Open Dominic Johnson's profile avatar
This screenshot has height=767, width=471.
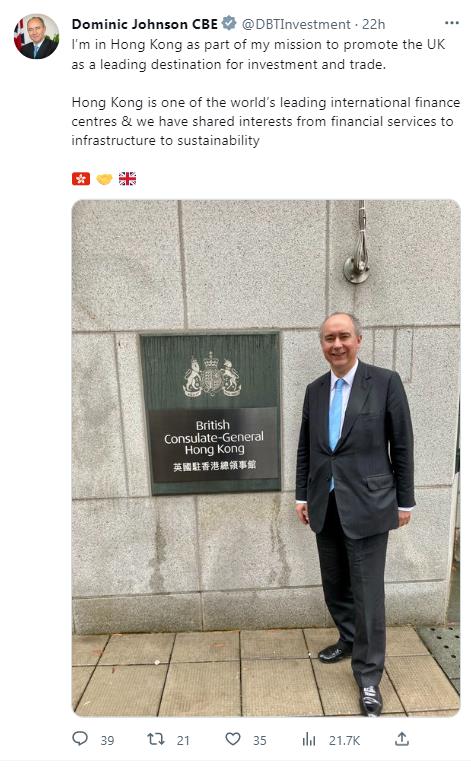36,37
